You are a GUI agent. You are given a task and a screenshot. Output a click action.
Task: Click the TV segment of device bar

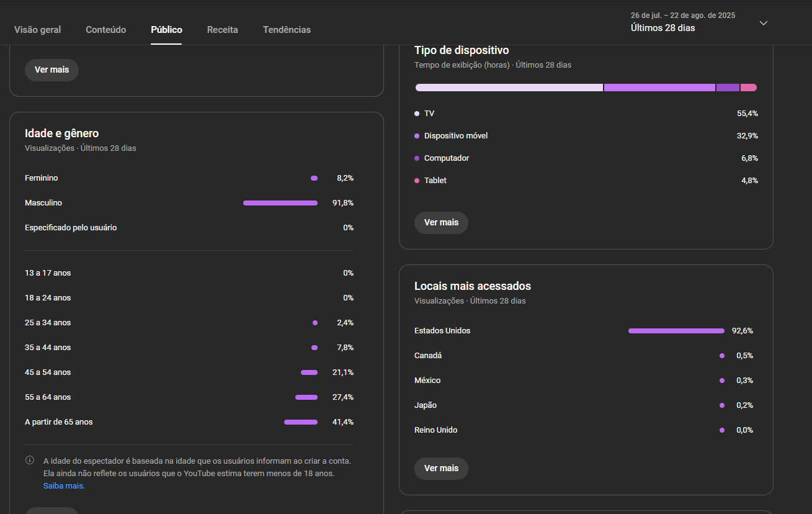tap(509, 88)
